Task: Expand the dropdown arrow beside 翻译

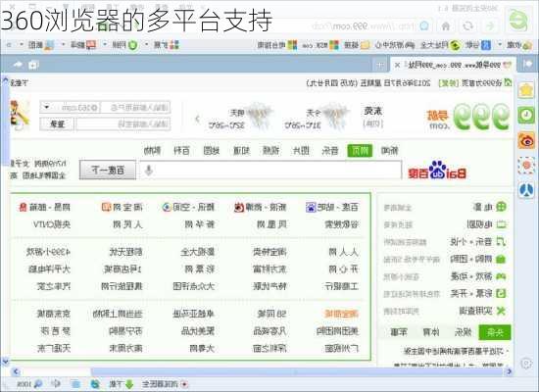Action: point(63,45)
